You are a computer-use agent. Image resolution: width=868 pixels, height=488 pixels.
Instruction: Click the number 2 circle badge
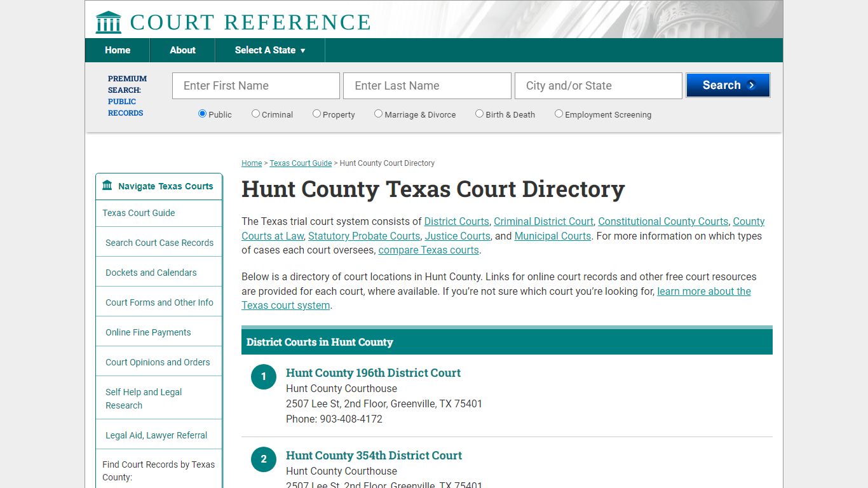(x=264, y=459)
